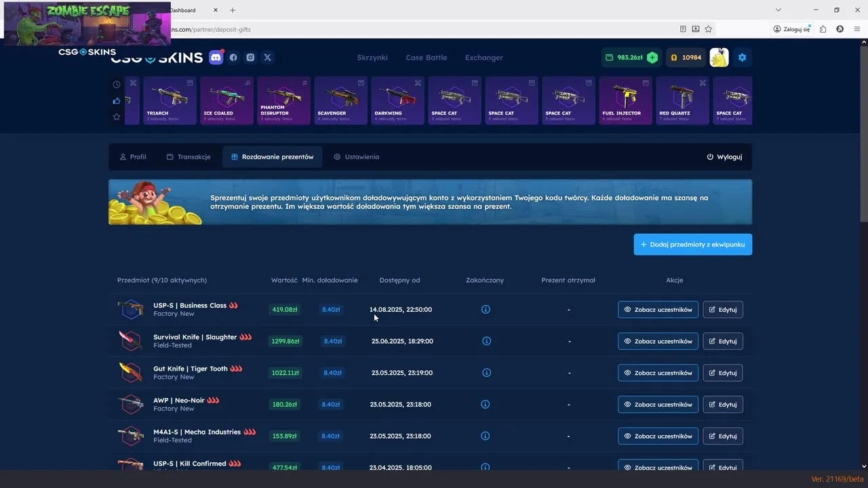Click Edytuj for Survival Knife Slaughter

pyautogui.click(x=723, y=341)
